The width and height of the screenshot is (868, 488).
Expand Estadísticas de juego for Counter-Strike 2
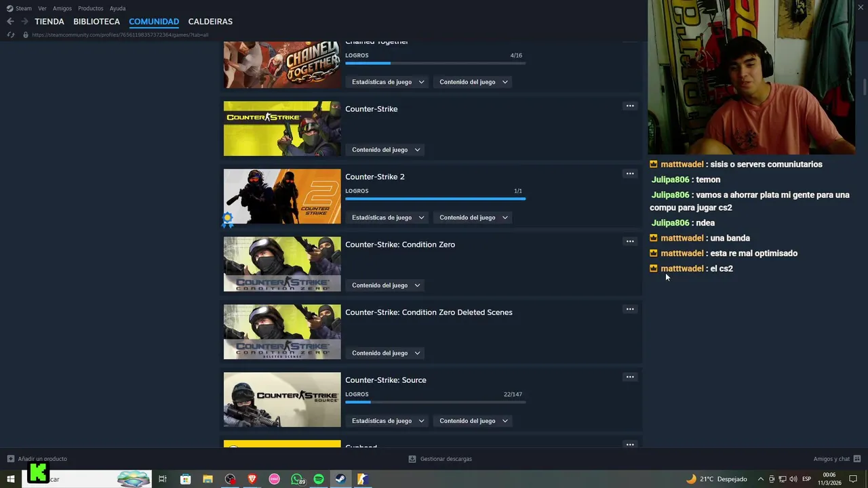point(388,218)
